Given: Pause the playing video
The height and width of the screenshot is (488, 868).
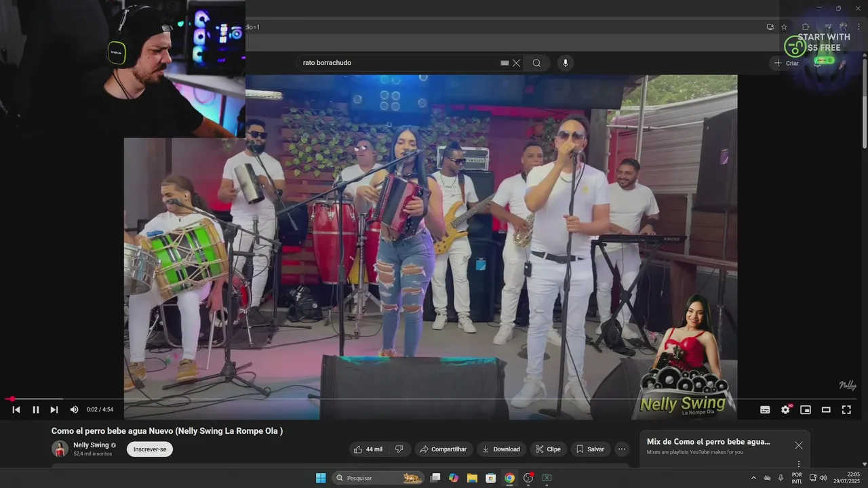Looking at the screenshot, I should (35, 409).
